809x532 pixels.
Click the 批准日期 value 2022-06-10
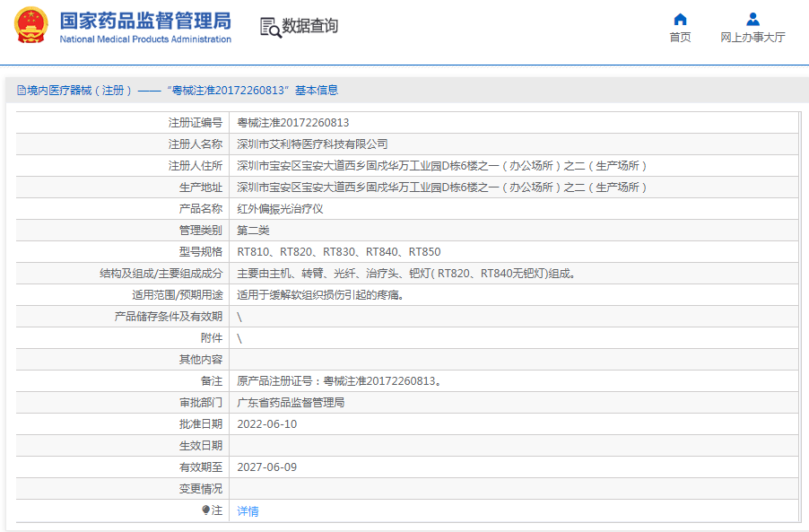click(266, 424)
